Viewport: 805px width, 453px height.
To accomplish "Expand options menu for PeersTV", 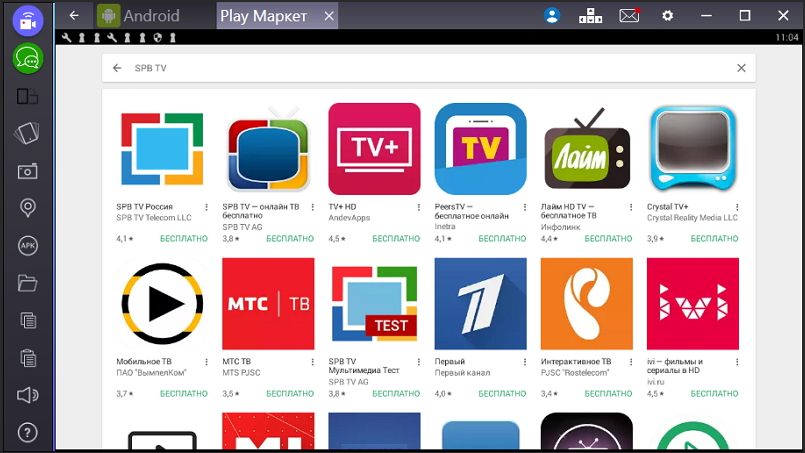I will 525,207.
